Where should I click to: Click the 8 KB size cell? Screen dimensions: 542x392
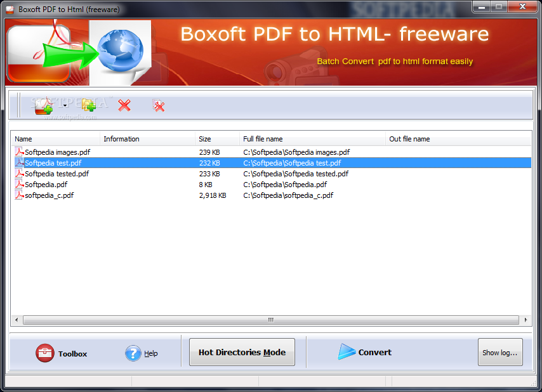click(x=206, y=185)
